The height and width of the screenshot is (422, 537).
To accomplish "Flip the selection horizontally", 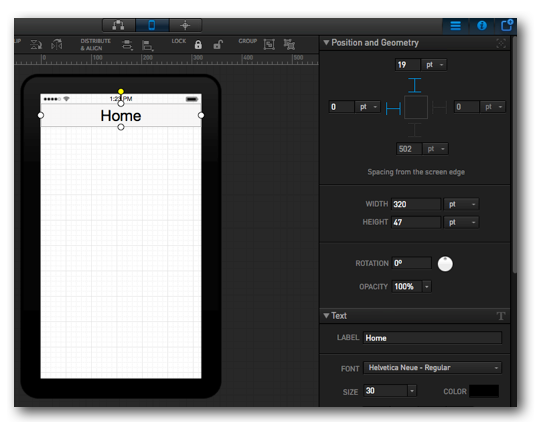I will tap(57, 45).
